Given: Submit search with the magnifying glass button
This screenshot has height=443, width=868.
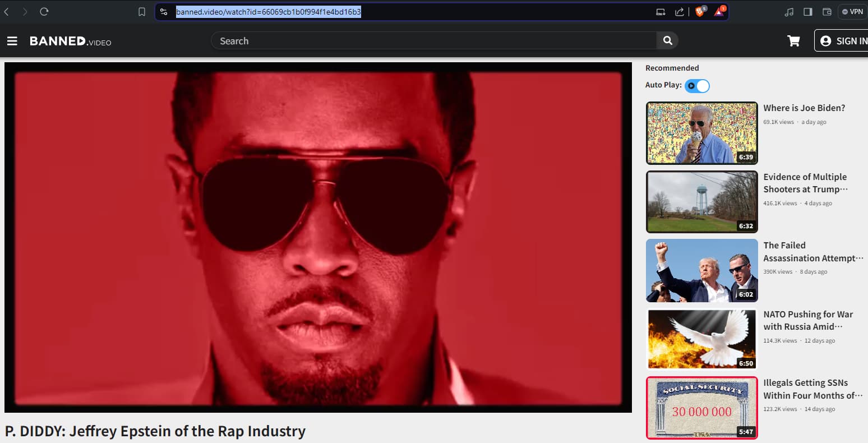Looking at the screenshot, I should click(x=667, y=40).
